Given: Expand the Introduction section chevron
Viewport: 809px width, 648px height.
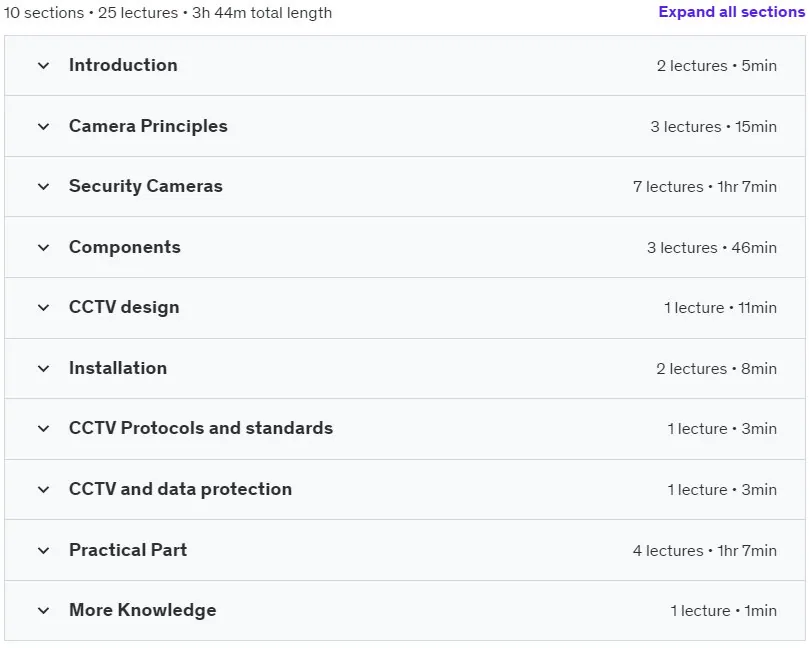Looking at the screenshot, I should point(44,66).
